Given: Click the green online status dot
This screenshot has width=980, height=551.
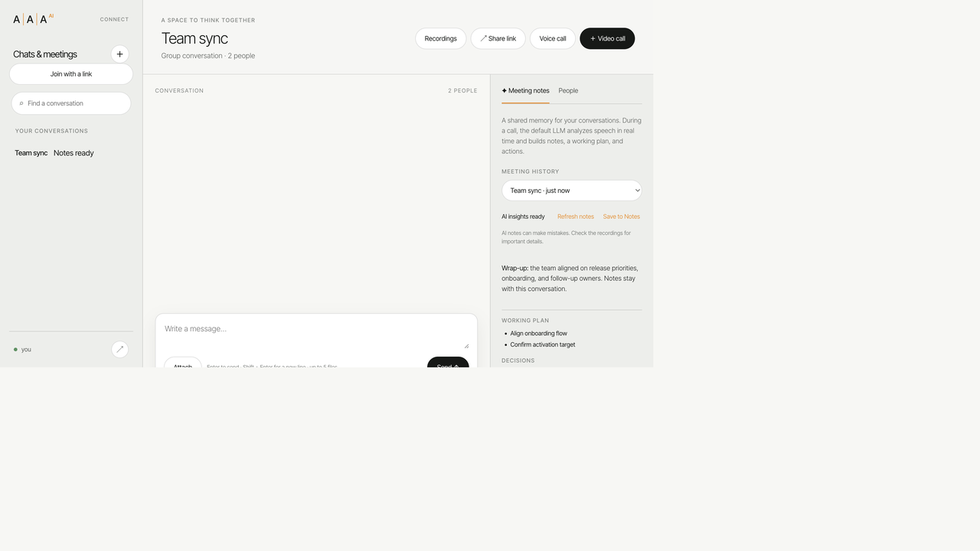Looking at the screenshot, I should click(15, 350).
